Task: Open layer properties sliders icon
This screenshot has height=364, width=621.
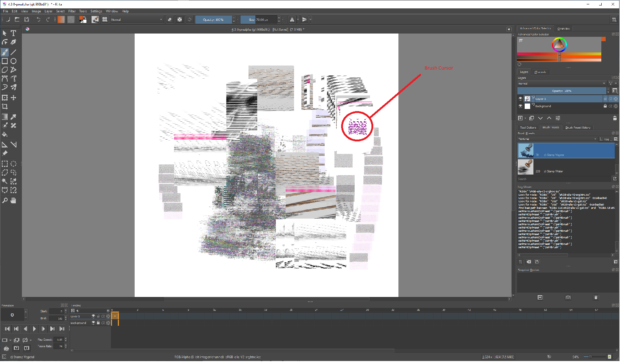Action: tap(558, 118)
